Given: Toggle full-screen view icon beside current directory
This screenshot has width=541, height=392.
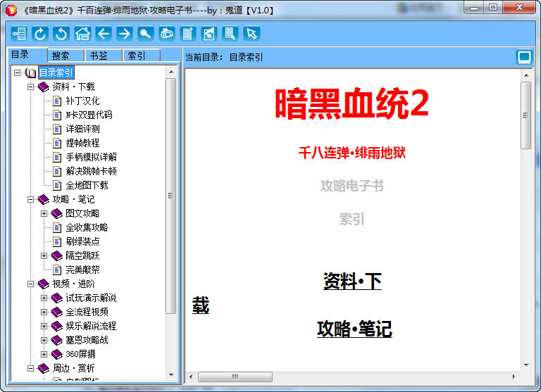Looking at the screenshot, I should 524,57.
